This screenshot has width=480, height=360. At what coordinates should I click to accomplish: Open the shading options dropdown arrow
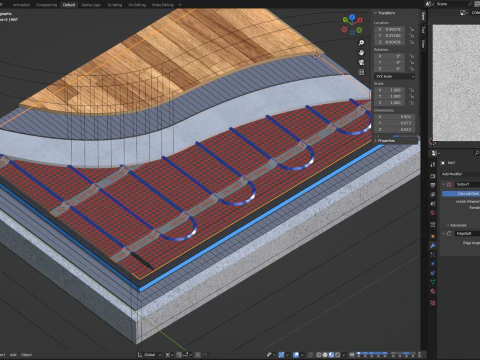pyautogui.click(x=344, y=355)
